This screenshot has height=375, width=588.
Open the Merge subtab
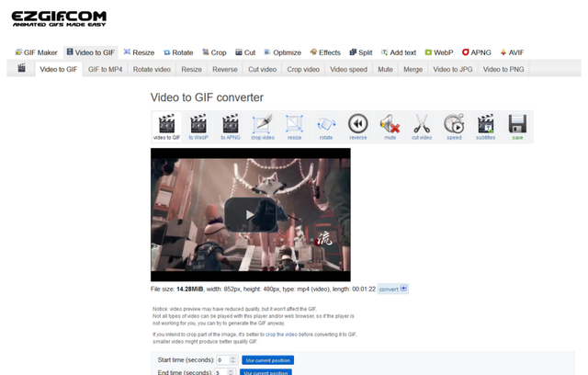(413, 69)
